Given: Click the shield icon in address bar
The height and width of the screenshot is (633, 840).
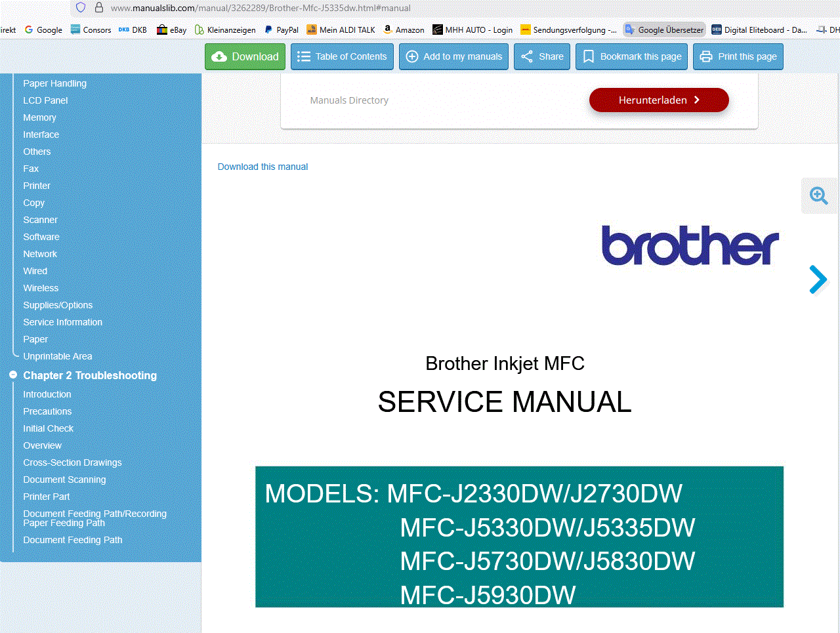Looking at the screenshot, I should tap(81, 8).
